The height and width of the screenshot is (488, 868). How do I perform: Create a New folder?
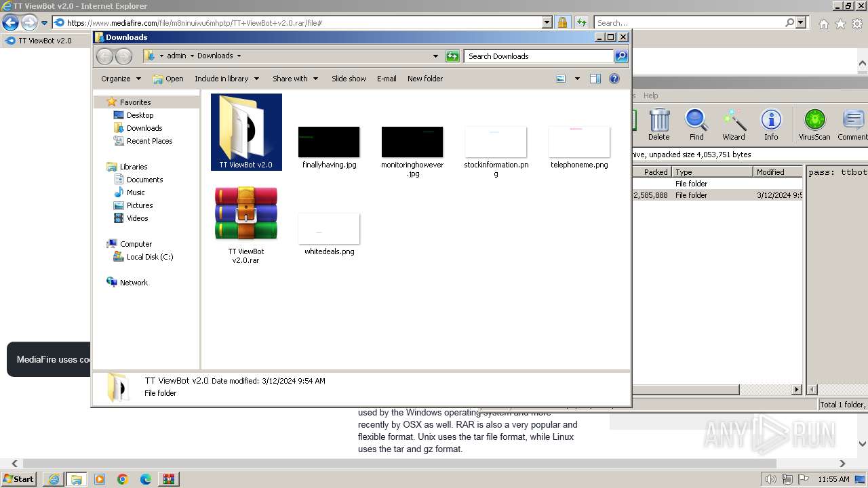(x=425, y=79)
